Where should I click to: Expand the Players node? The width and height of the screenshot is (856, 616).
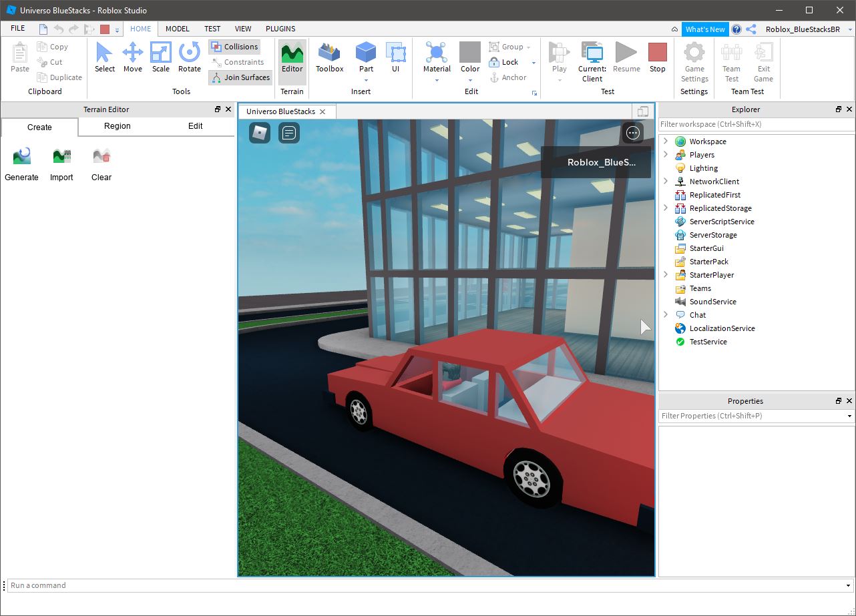point(665,154)
